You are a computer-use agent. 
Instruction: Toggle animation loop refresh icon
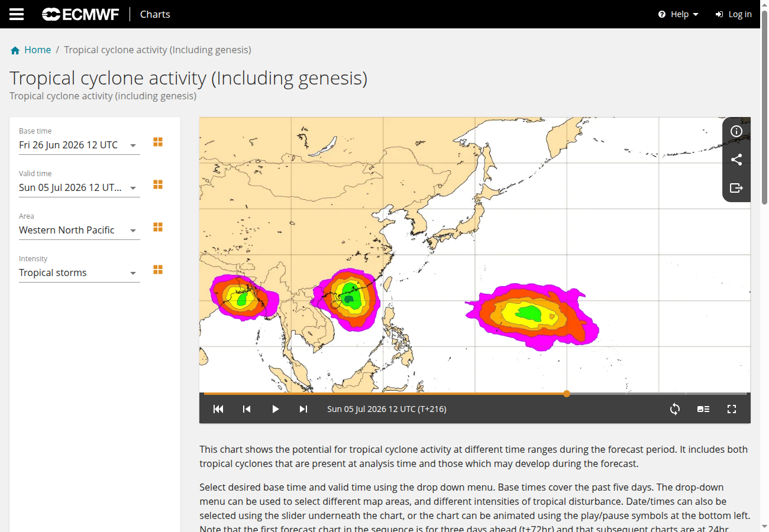pyautogui.click(x=675, y=409)
